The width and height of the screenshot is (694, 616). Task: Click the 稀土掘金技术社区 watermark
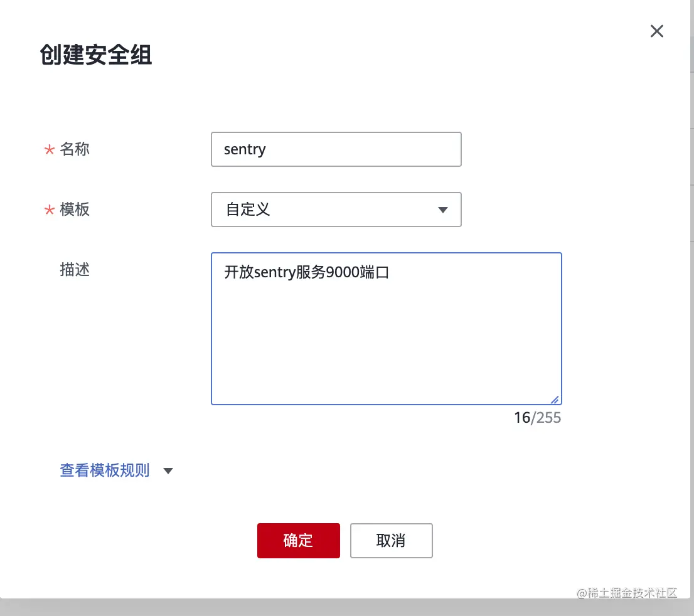click(627, 593)
